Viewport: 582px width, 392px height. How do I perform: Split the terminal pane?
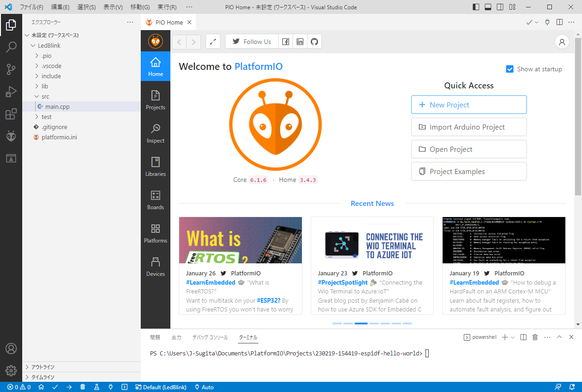point(524,337)
